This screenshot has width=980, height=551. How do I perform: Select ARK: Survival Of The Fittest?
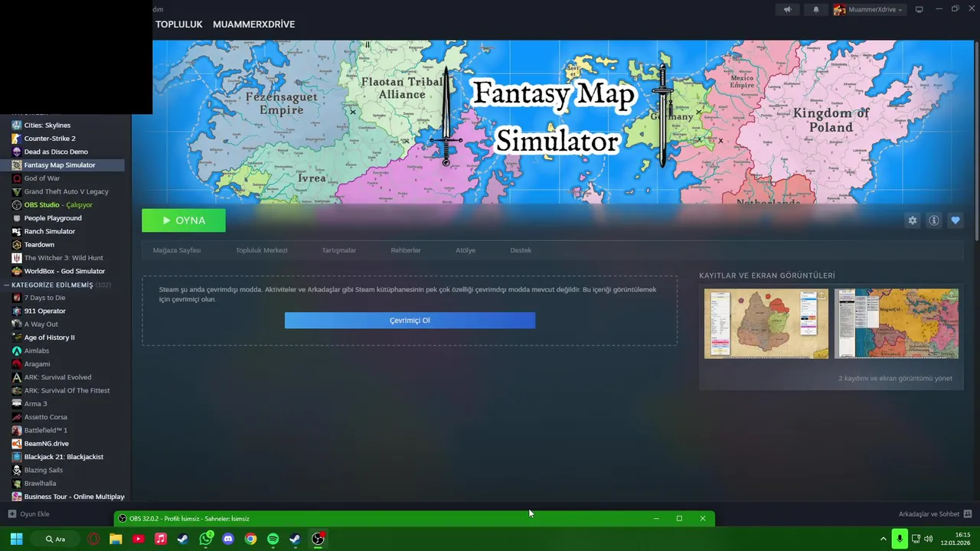[x=67, y=390]
